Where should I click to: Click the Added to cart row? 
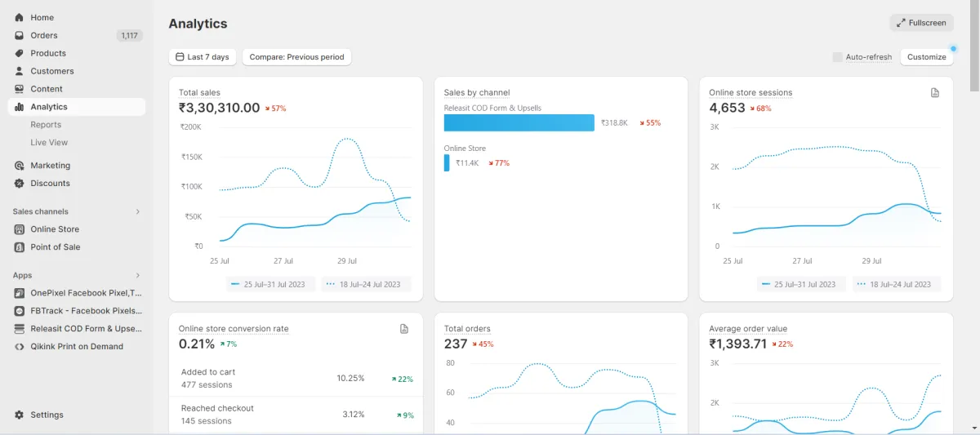click(297, 379)
